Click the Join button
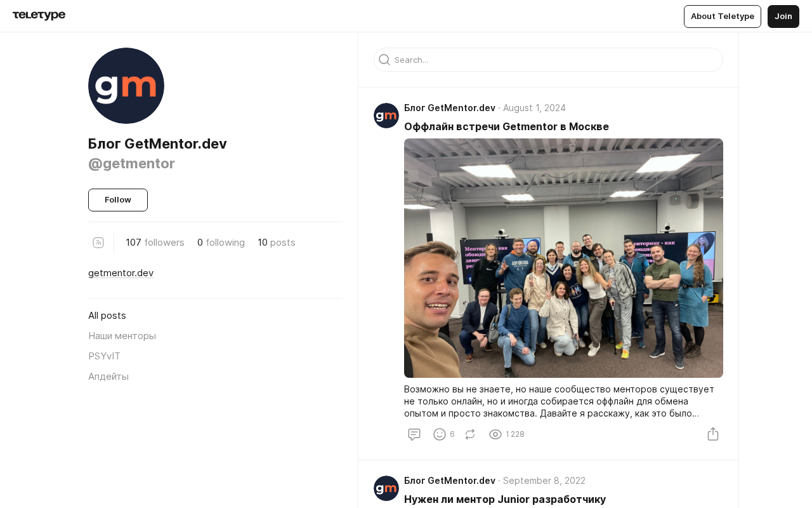812x508 pixels. pos(783,17)
